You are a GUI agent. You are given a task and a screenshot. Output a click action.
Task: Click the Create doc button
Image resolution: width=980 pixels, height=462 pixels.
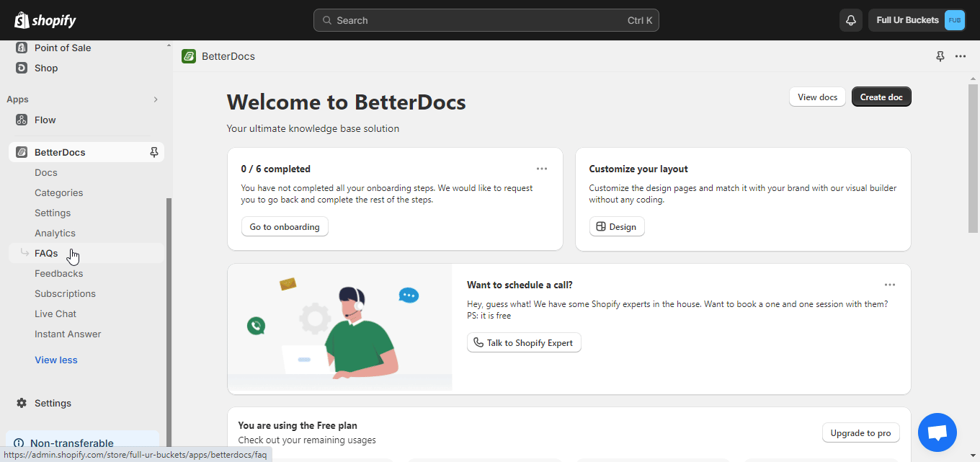[x=881, y=96]
